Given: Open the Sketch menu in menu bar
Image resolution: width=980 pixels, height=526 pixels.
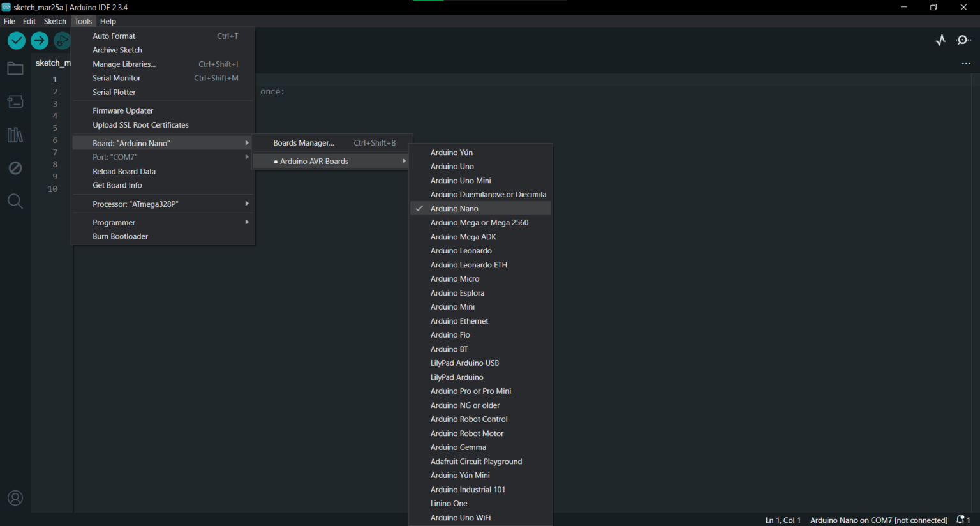Looking at the screenshot, I should [55, 21].
